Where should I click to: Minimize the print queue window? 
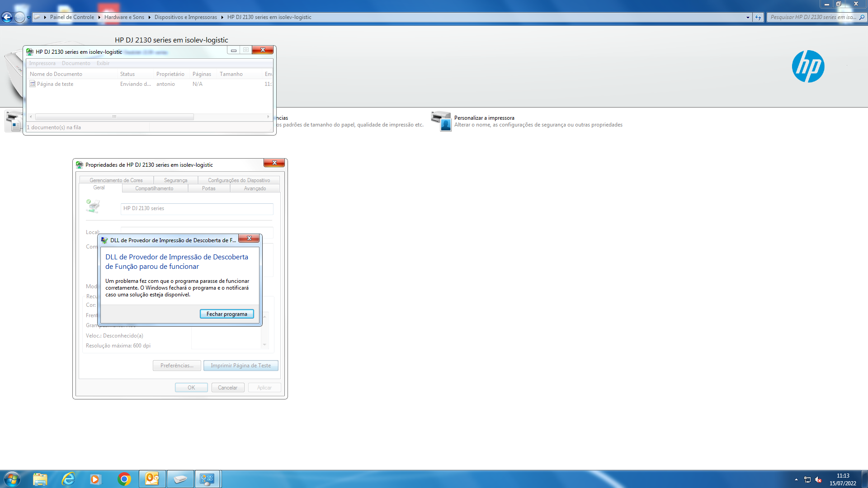(233, 50)
